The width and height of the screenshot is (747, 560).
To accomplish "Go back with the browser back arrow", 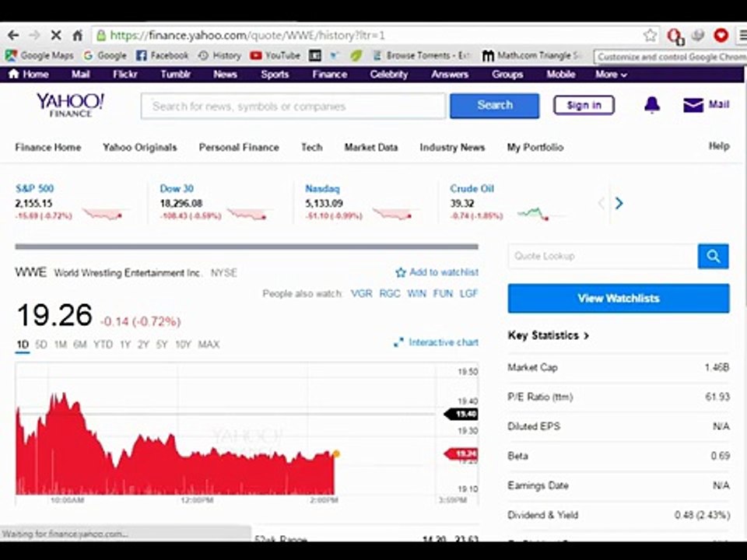I will point(13,35).
